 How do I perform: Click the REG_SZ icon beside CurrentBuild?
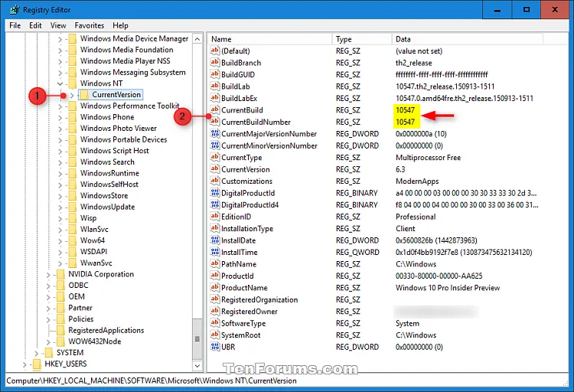(x=214, y=110)
